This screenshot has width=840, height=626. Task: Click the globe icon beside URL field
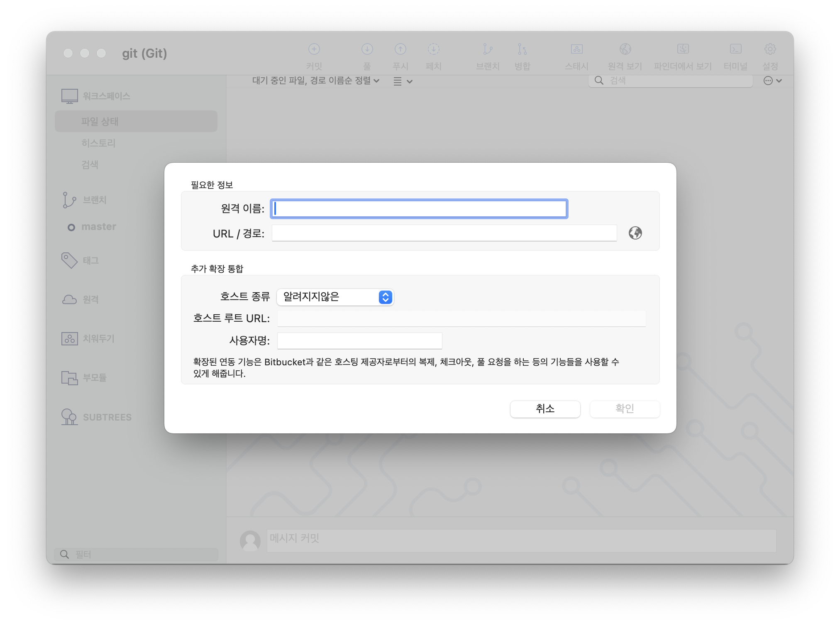click(635, 233)
